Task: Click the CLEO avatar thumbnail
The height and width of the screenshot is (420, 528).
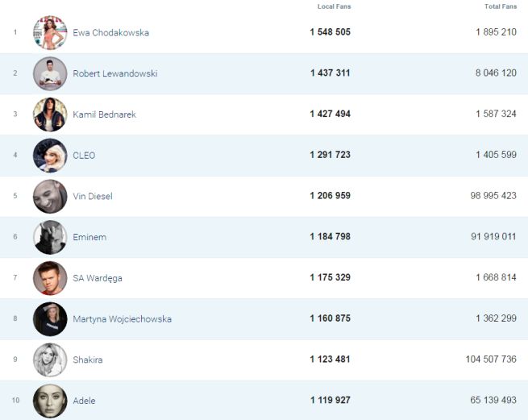Action: click(50, 156)
